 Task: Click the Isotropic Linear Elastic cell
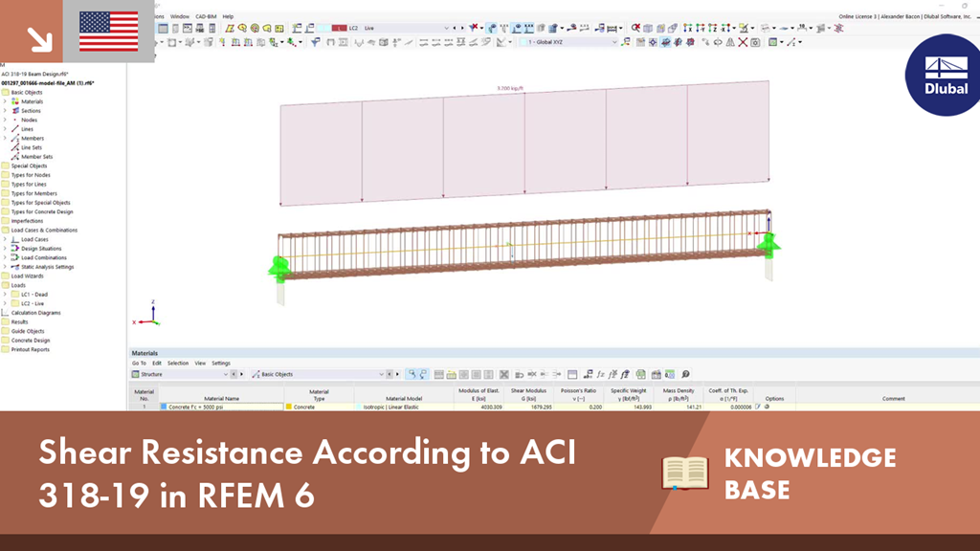[x=404, y=407]
